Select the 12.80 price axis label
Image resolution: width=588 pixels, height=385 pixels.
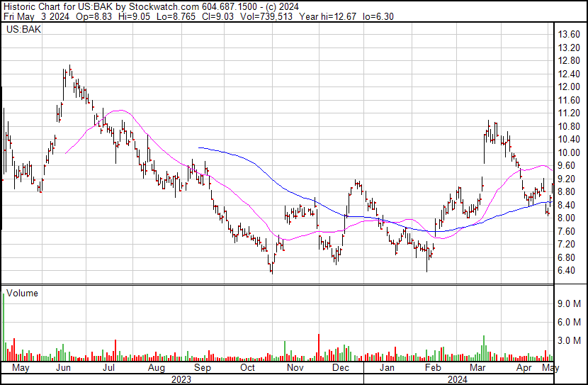point(569,61)
